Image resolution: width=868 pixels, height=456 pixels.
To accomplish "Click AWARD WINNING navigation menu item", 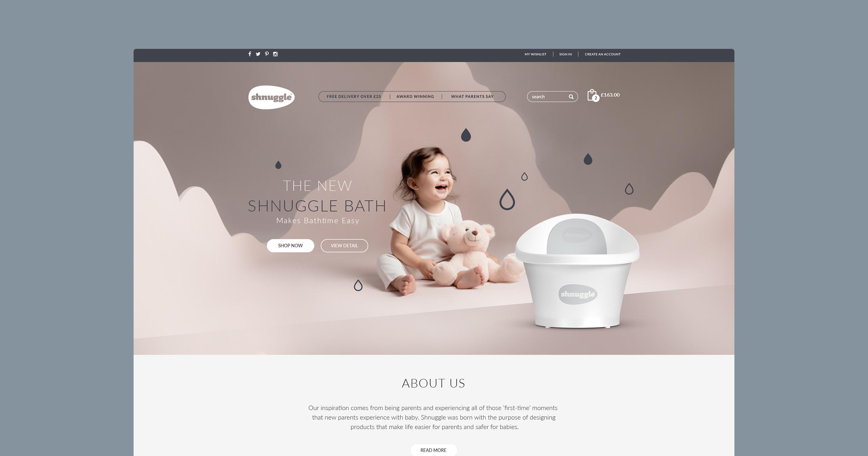I will click(415, 96).
